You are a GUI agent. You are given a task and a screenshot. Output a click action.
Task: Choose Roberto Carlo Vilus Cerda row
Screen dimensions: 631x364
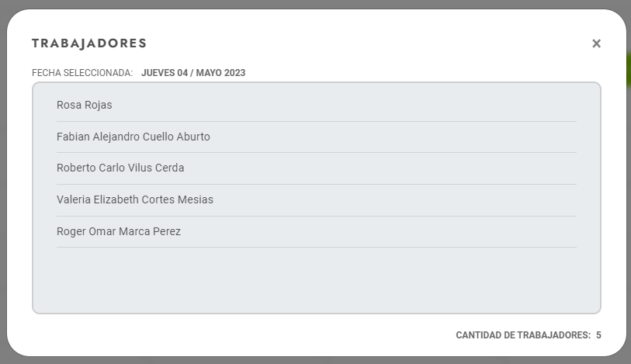120,168
